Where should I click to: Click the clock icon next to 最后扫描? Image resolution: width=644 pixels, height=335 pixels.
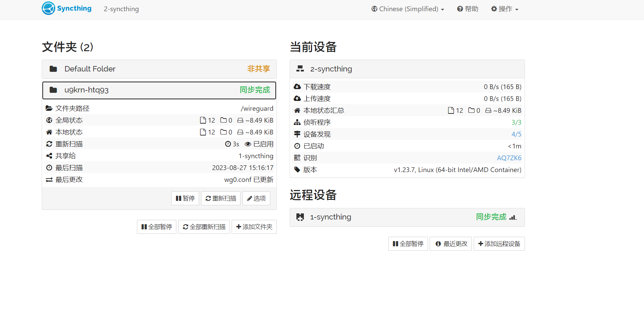[49, 168]
